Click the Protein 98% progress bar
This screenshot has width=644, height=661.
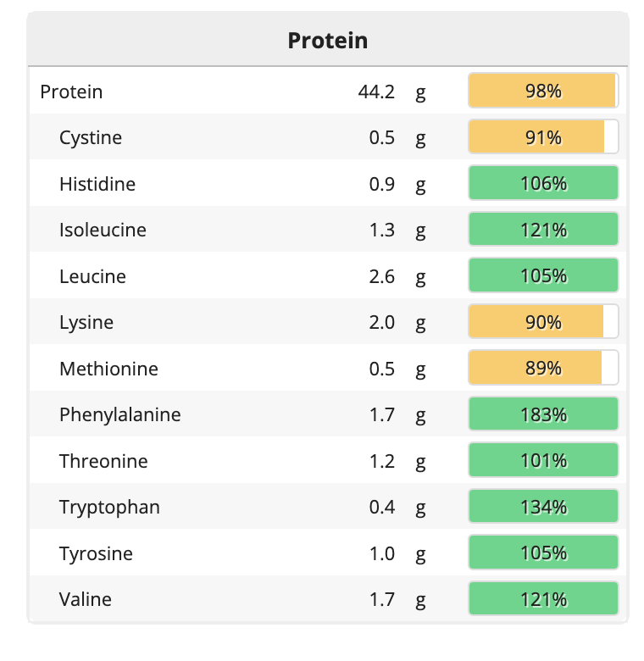[x=543, y=91]
